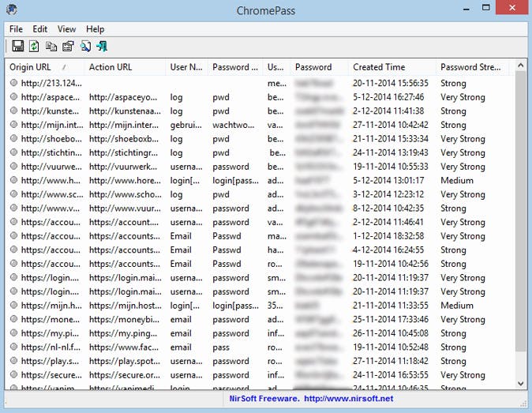Click Action URL cell http://shoeboxb...
This screenshot has height=413, width=532.
click(123, 139)
